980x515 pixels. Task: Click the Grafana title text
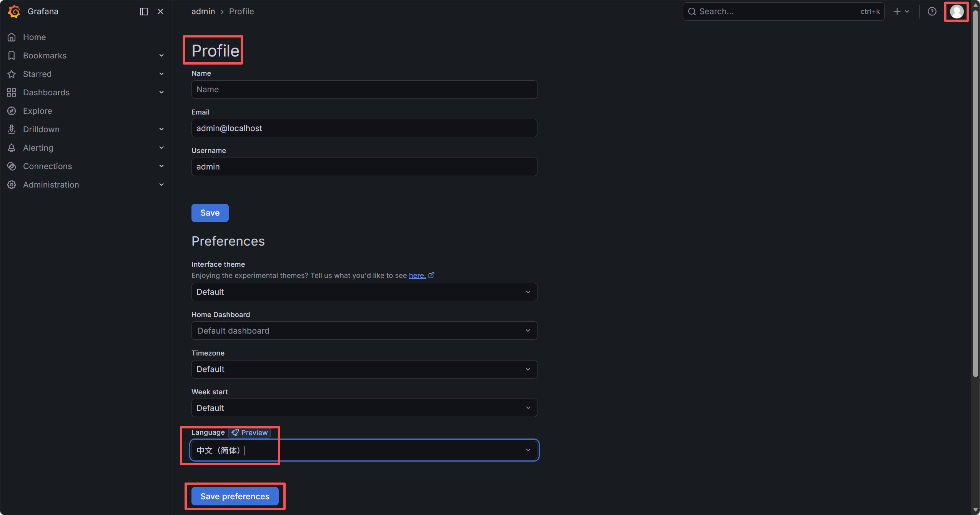click(43, 12)
